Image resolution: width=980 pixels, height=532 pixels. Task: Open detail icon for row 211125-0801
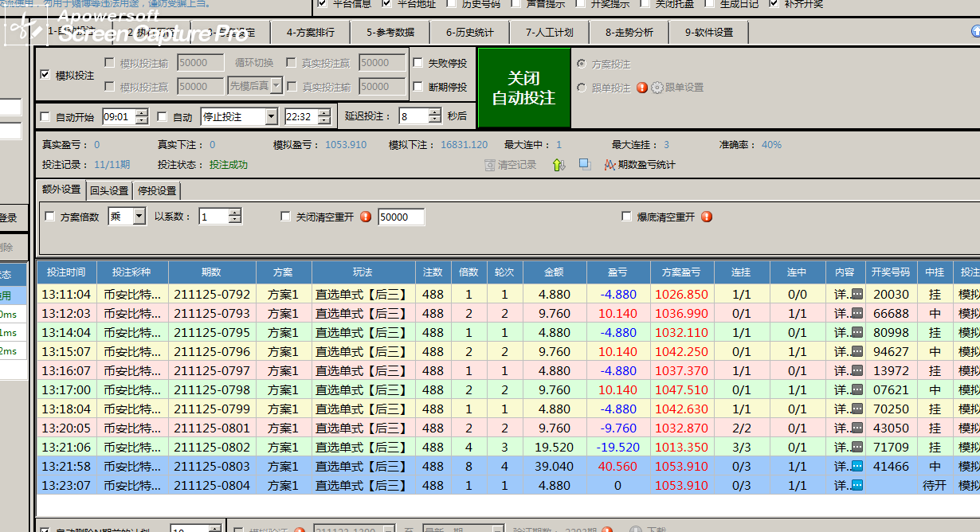pos(857,428)
